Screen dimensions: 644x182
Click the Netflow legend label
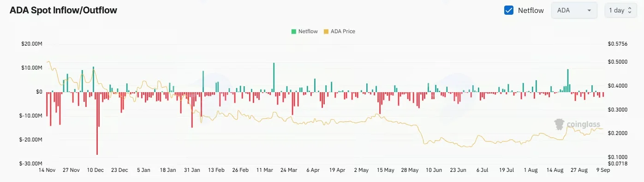click(x=308, y=31)
